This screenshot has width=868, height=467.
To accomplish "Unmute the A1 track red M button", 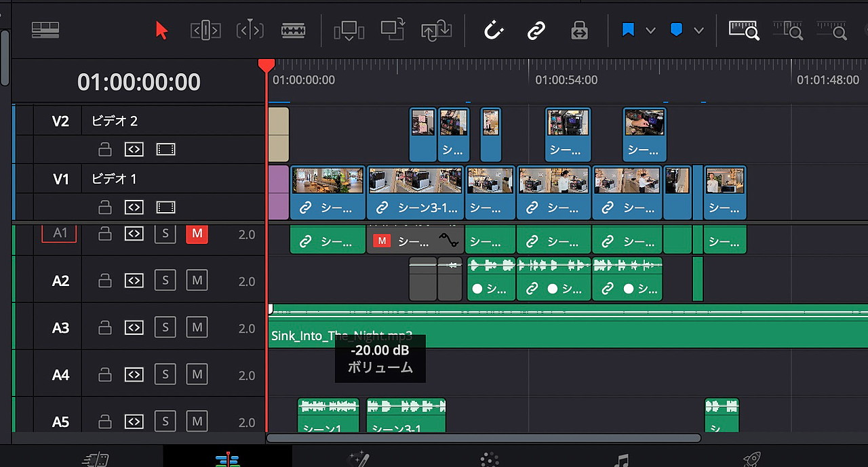I will [x=197, y=234].
